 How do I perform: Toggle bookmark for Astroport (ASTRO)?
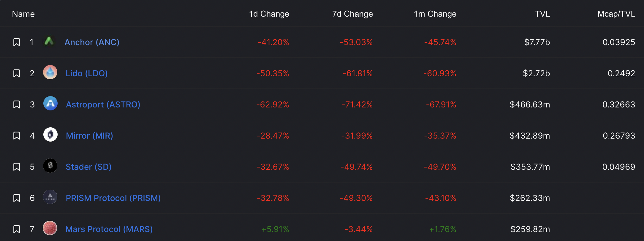17,104
